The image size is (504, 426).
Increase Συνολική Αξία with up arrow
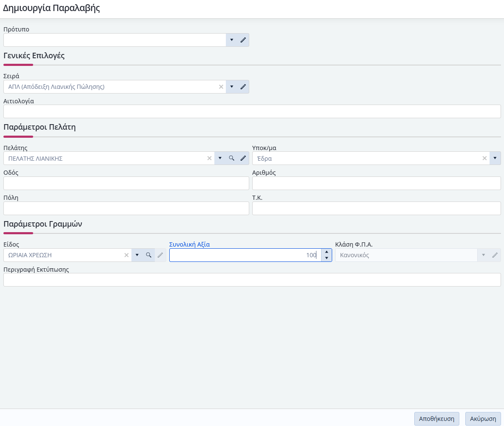(326, 252)
